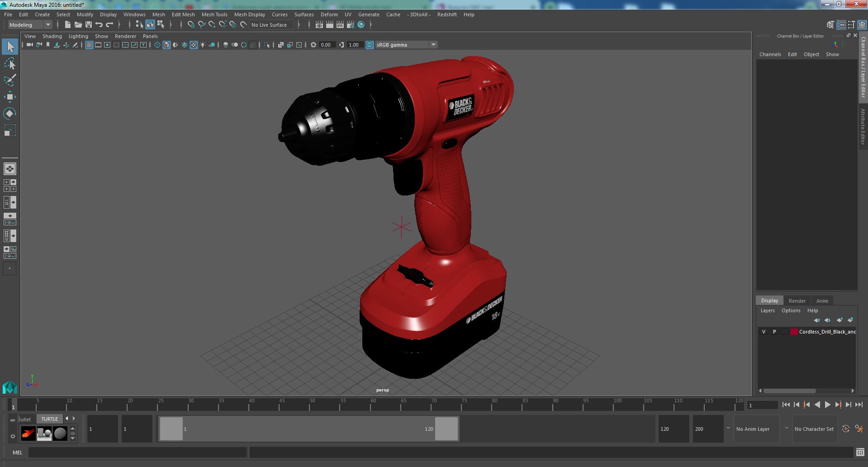Open a scene with folder icon

(78, 25)
